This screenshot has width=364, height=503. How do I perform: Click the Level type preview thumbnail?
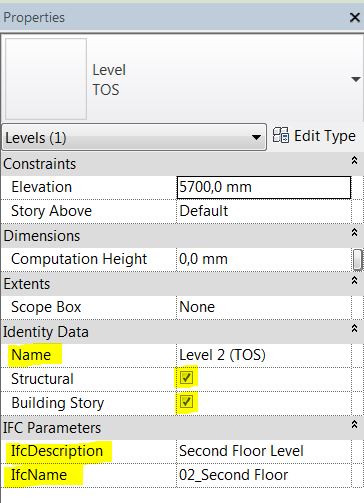(46, 79)
